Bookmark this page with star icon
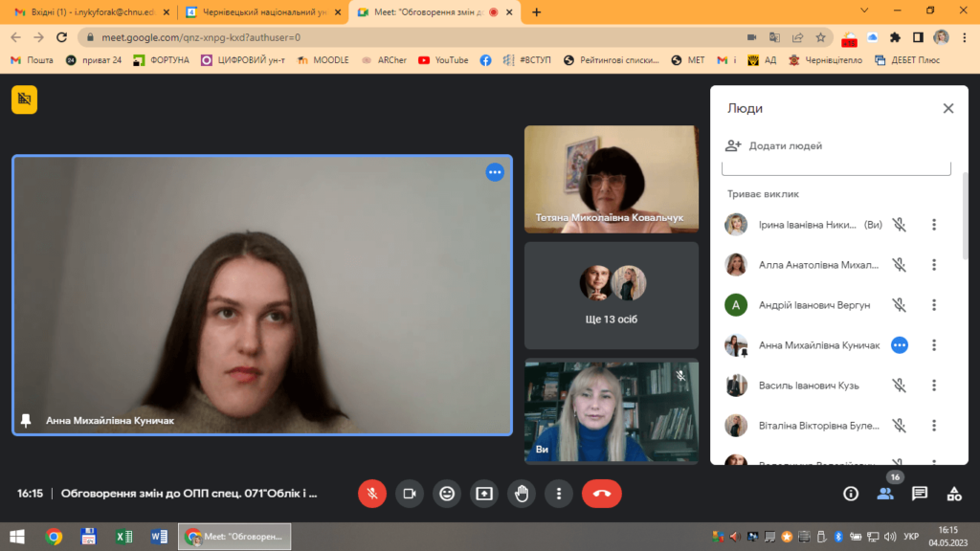This screenshot has width=980, height=551. [820, 37]
